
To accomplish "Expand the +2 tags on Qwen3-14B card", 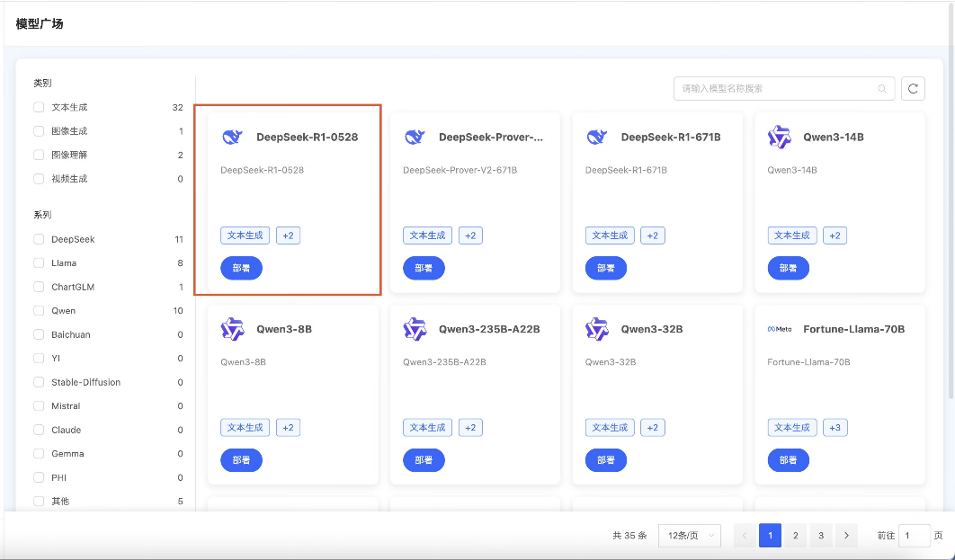I will tap(835, 236).
